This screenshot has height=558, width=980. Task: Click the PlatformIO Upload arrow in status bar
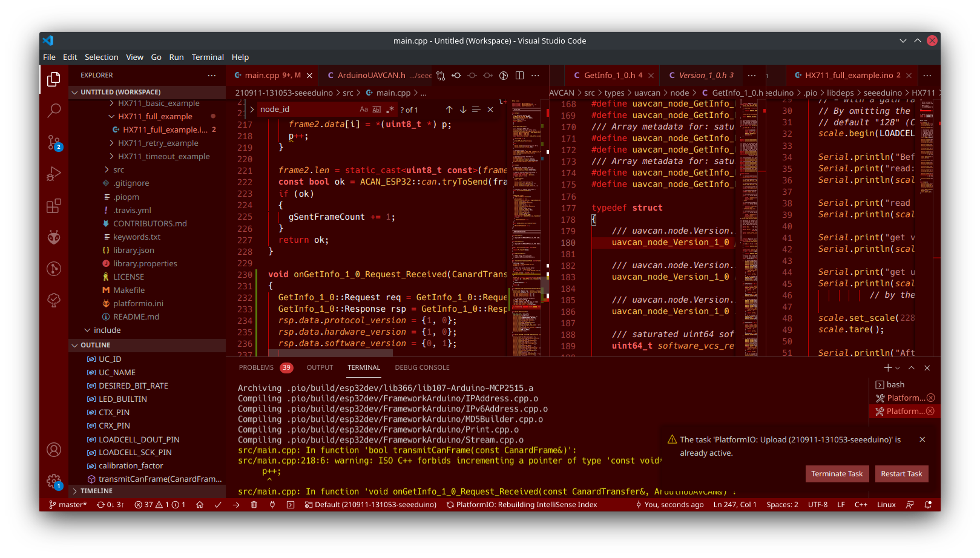click(236, 505)
